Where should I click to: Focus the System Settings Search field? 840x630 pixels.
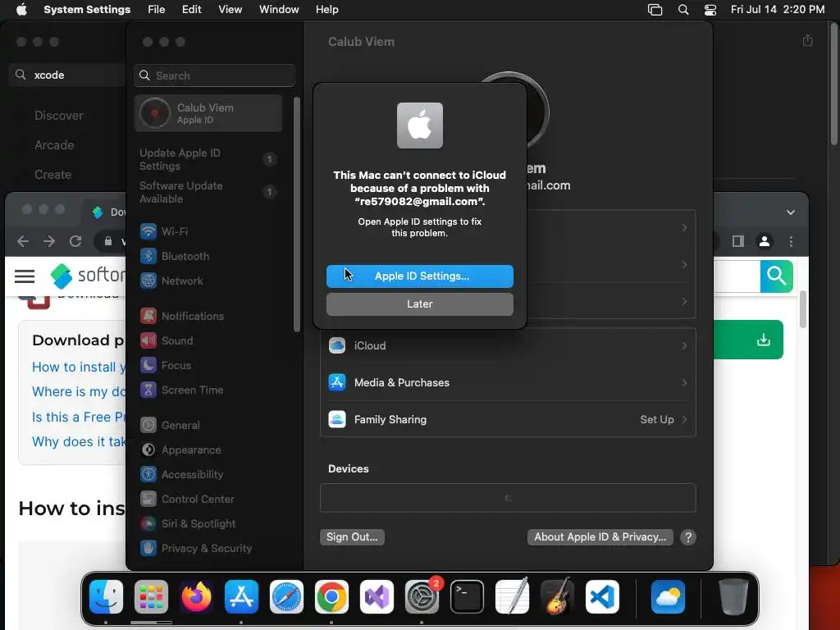coord(214,75)
